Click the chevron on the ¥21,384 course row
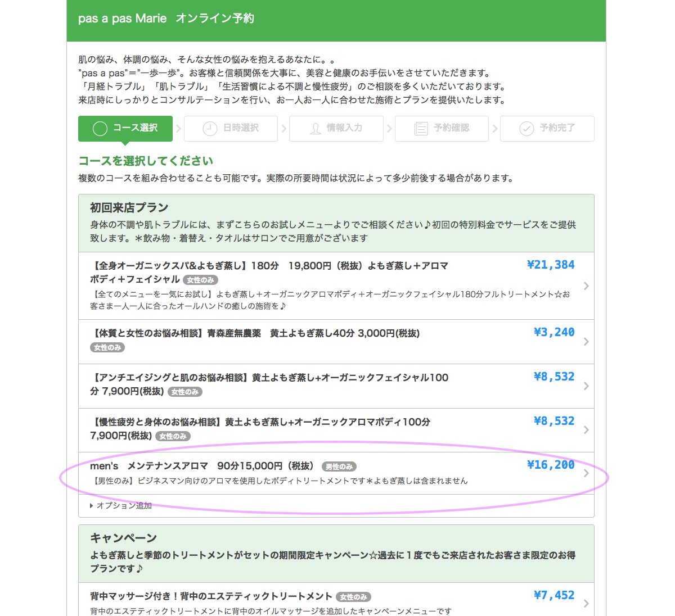The width and height of the screenshot is (675, 616). click(x=586, y=286)
